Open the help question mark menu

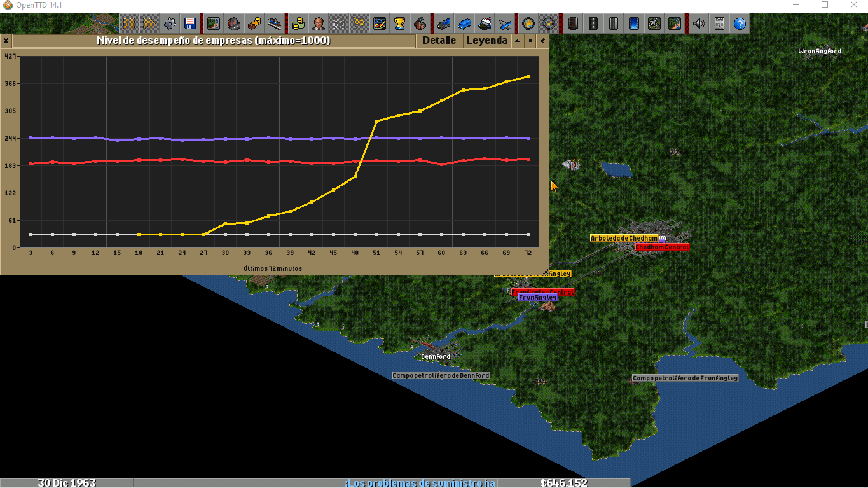740,24
